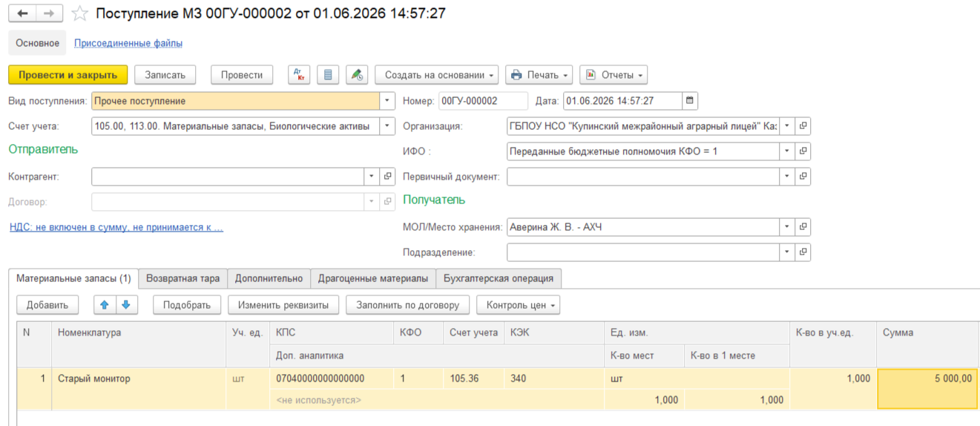Select Сумма cell 5 000,00

click(x=927, y=389)
